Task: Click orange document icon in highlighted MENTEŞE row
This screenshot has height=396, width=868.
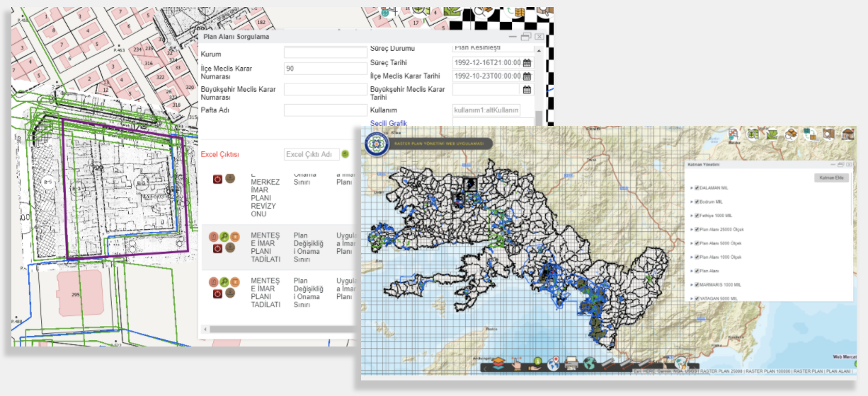Action: click(235, 236)
